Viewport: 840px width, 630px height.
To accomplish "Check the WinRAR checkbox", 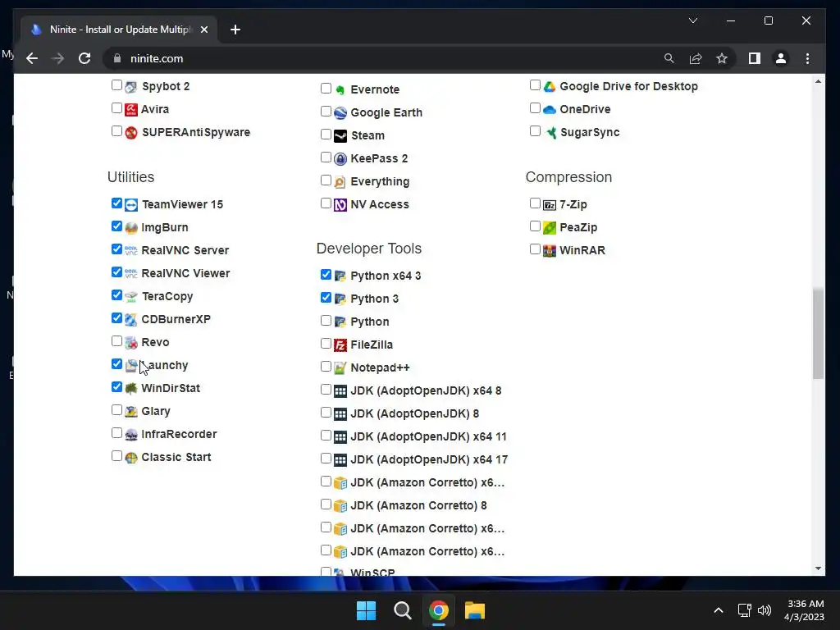I will tap(535, 249).
